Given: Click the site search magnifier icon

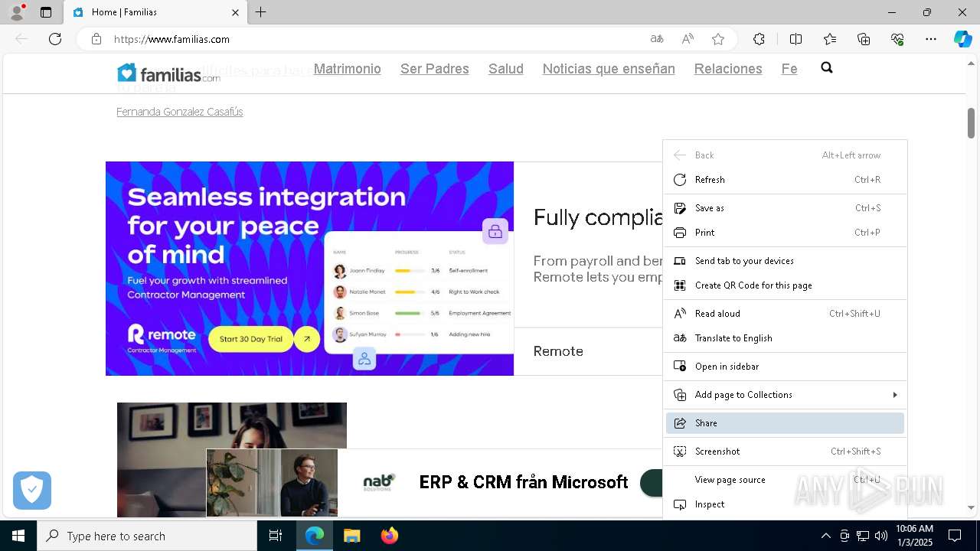Looking at the screenshot, I should point(826,68).
